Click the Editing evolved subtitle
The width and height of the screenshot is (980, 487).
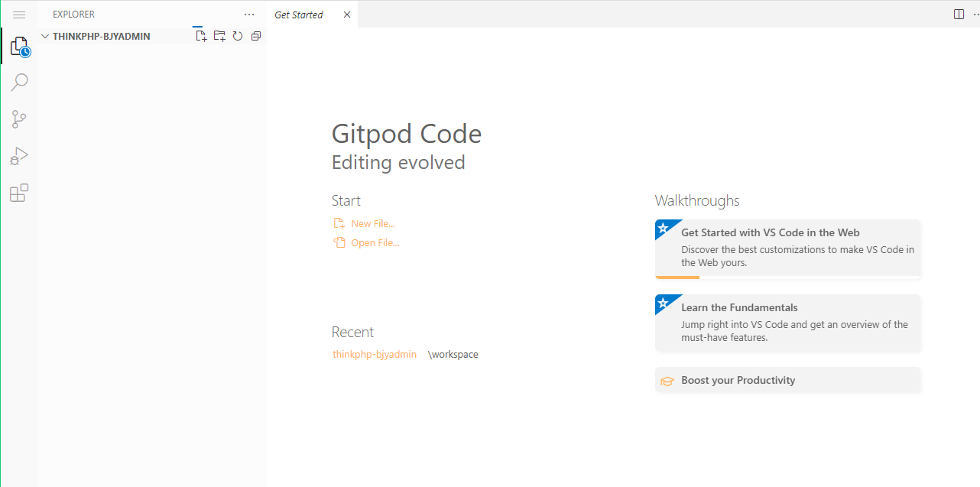(x=398, y=163)
